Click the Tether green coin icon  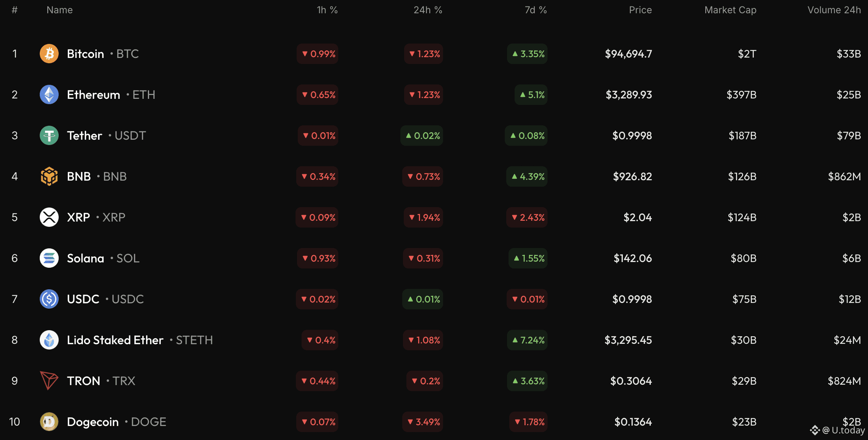click(49, 136)
